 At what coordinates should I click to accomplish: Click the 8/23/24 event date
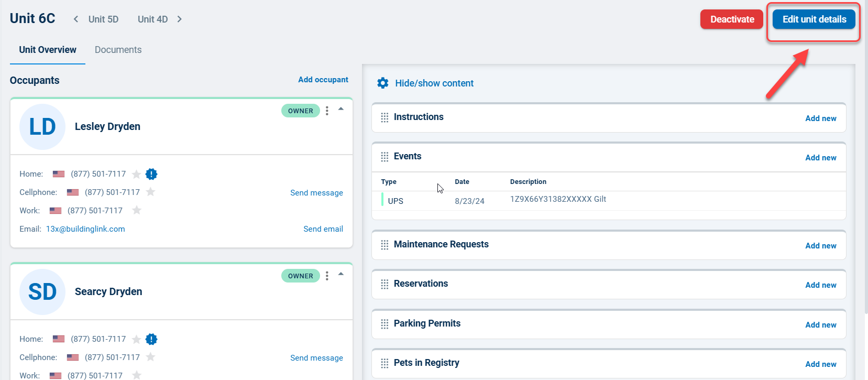469,201
